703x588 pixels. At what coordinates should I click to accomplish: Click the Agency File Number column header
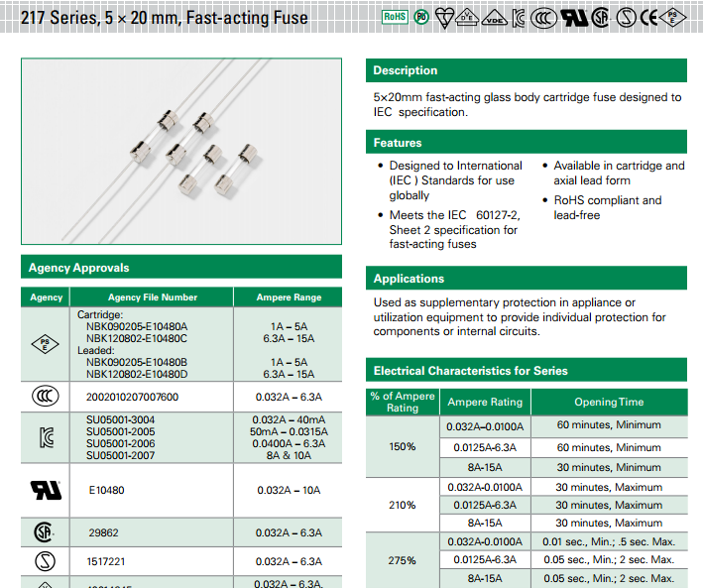click(153, 297)
